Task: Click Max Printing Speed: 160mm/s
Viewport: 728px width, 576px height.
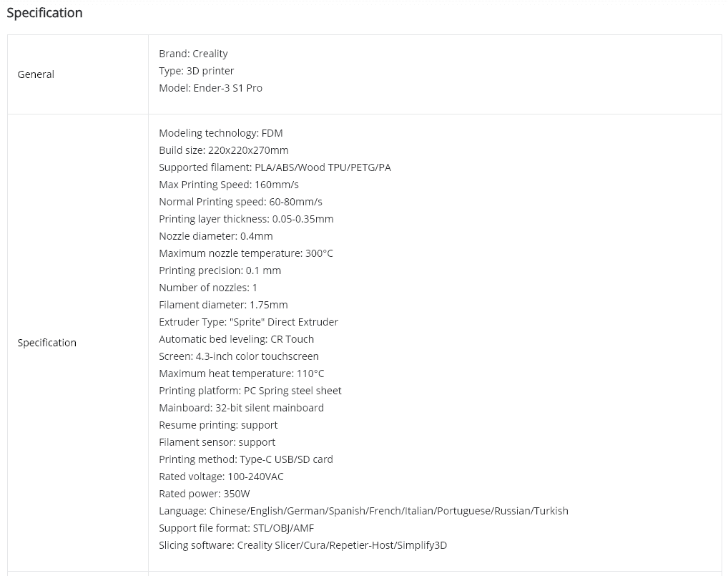Action: pos(228,185)
